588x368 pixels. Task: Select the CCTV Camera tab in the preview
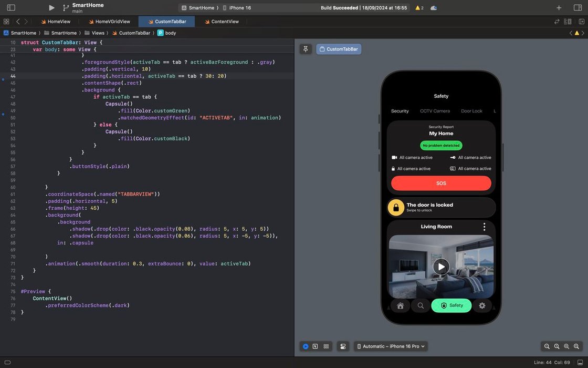pyautogui.click(x=435, y=111)
